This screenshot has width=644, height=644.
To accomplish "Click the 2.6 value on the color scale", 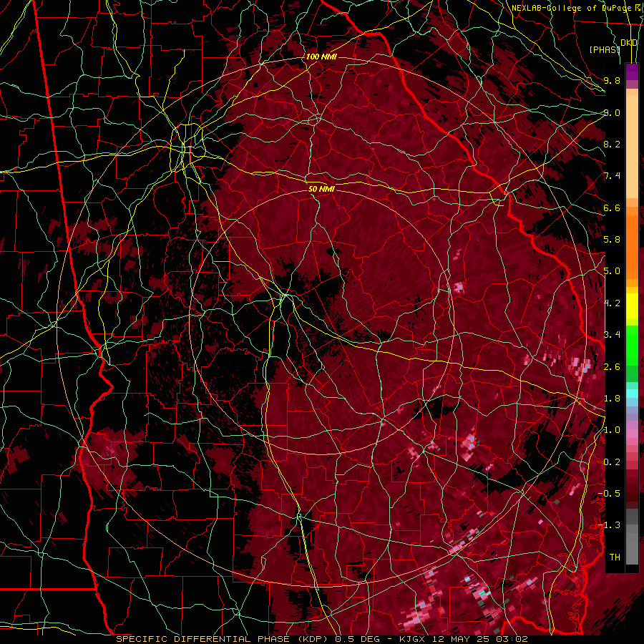I will 612,367.
